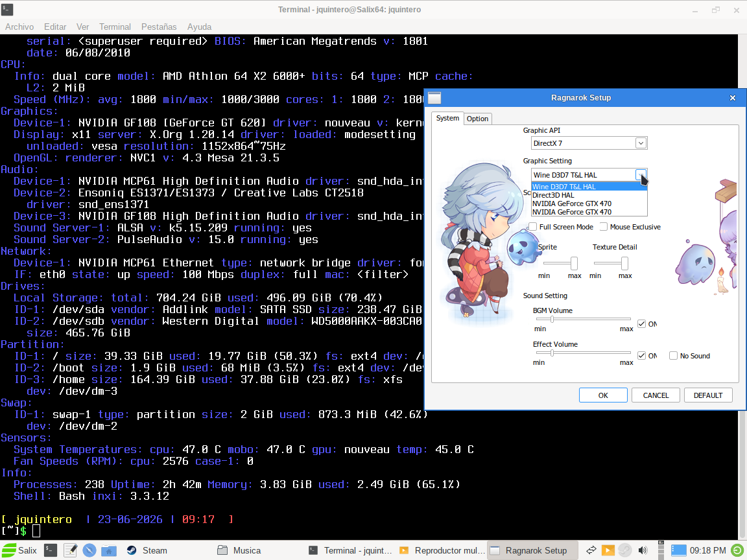Screen dimensions: 747x560
Task: Toggle BGM Volume ON checkbox
Action: 642,324
